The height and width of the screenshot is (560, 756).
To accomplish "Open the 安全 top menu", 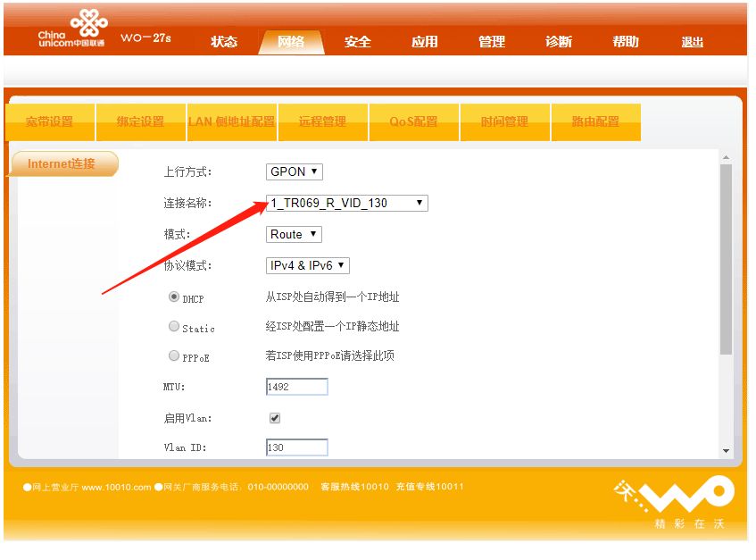I will (x=358, y=42).
